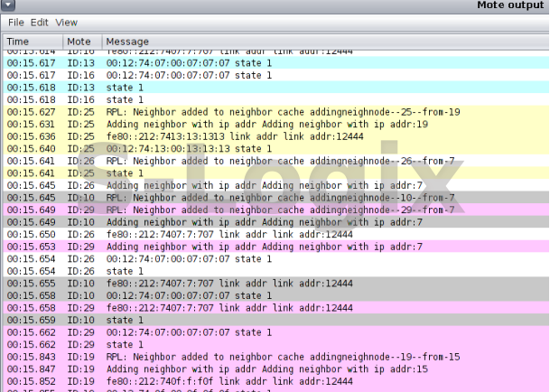
Task: Select row 00:15.617 ID:16 MAC address line
Action: click(276, 75)
